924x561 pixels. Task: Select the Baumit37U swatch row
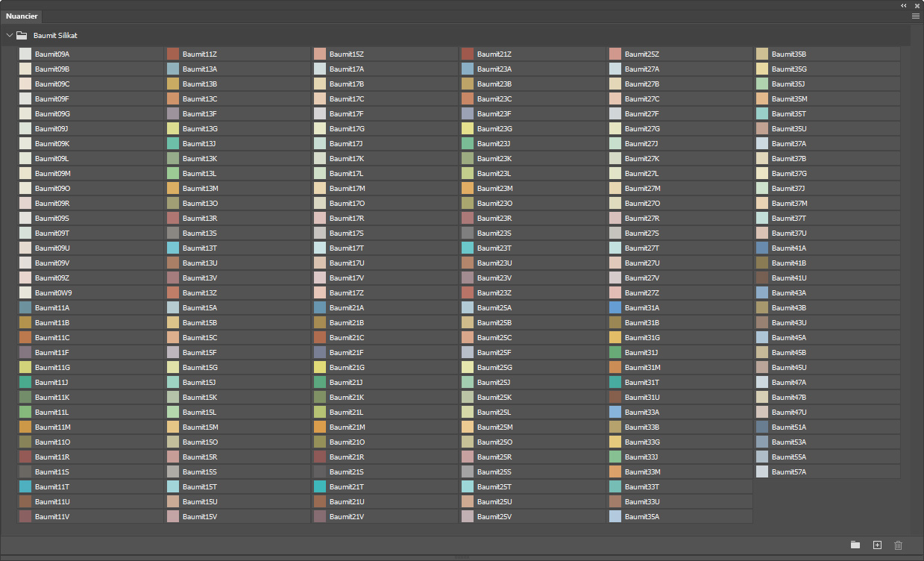(x=827, y=233)
